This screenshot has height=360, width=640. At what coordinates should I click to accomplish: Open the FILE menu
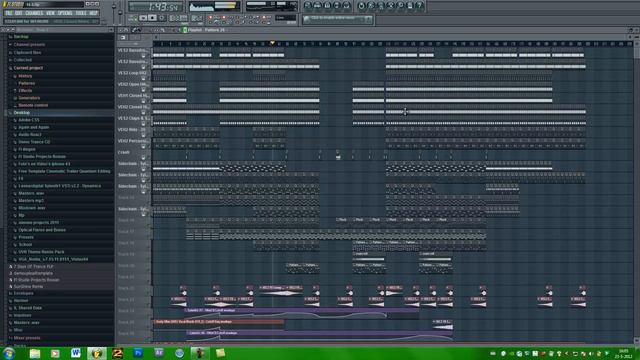(x=9, y=13)
